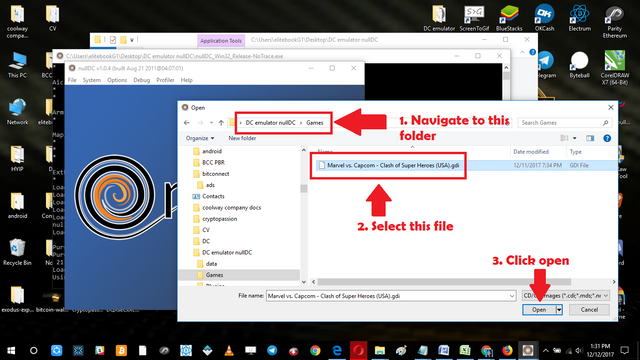This screenshot has height=360, width=640.
Task: Select Contacts in the folder tree
Action: tap(213, 196)
